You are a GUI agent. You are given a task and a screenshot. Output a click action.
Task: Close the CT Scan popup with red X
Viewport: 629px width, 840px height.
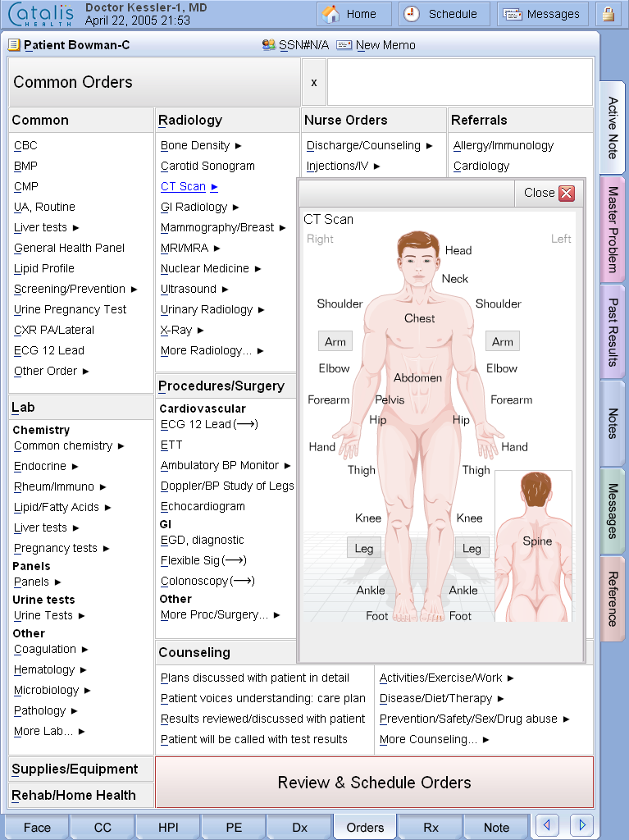[x=567, y=193]
